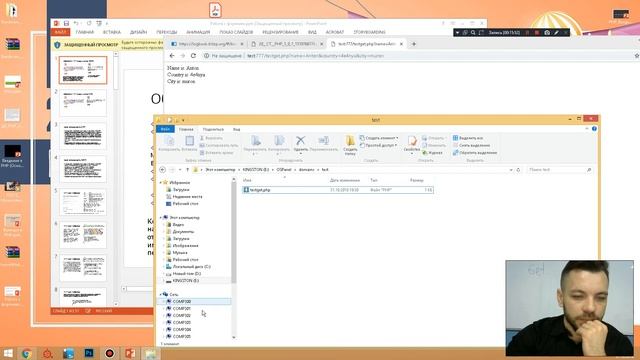Image resolution: width=640 pixels, height=360 pixels.
Task: Collapse the Избранное (Favorites) tree node
Action: click(160, 182)
